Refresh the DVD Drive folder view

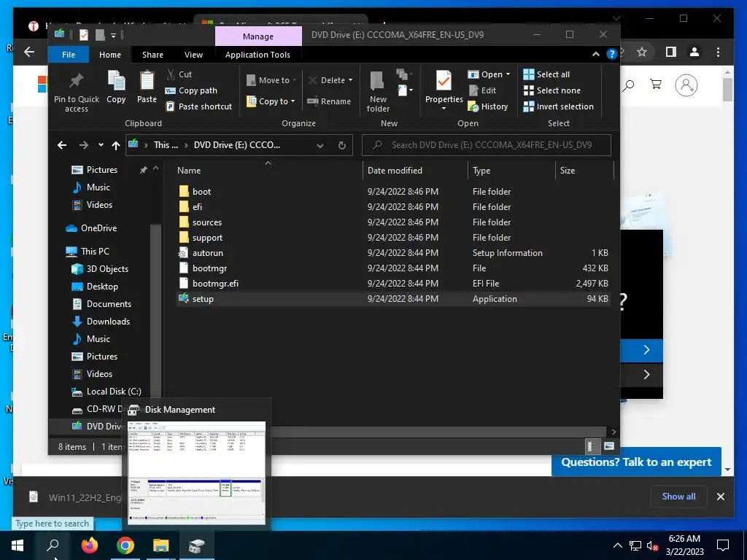pyautogui.click(x=342, y=145)
